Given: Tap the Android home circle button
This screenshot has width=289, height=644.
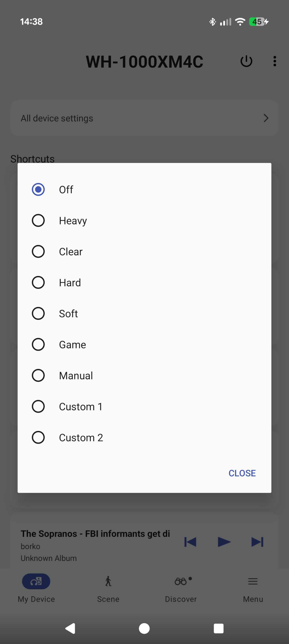Looking at the screenshot, I should 144,628.
